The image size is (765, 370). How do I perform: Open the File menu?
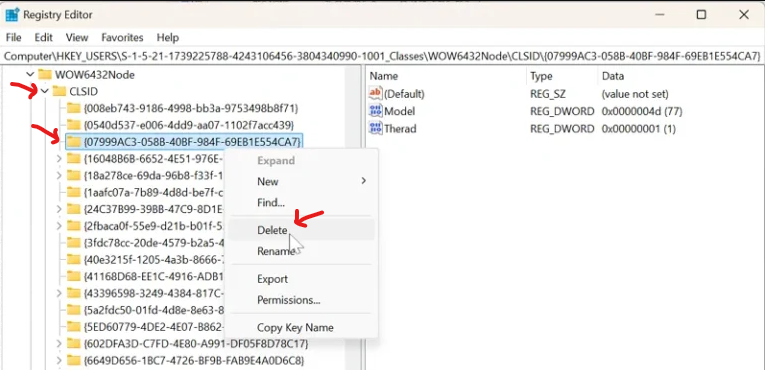tap(14, 38)
